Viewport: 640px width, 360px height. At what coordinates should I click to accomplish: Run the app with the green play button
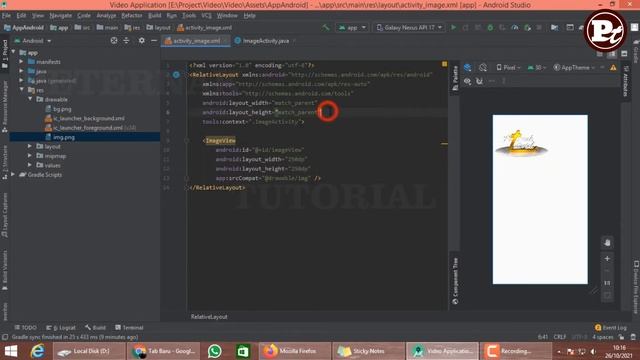click(453, 27)
